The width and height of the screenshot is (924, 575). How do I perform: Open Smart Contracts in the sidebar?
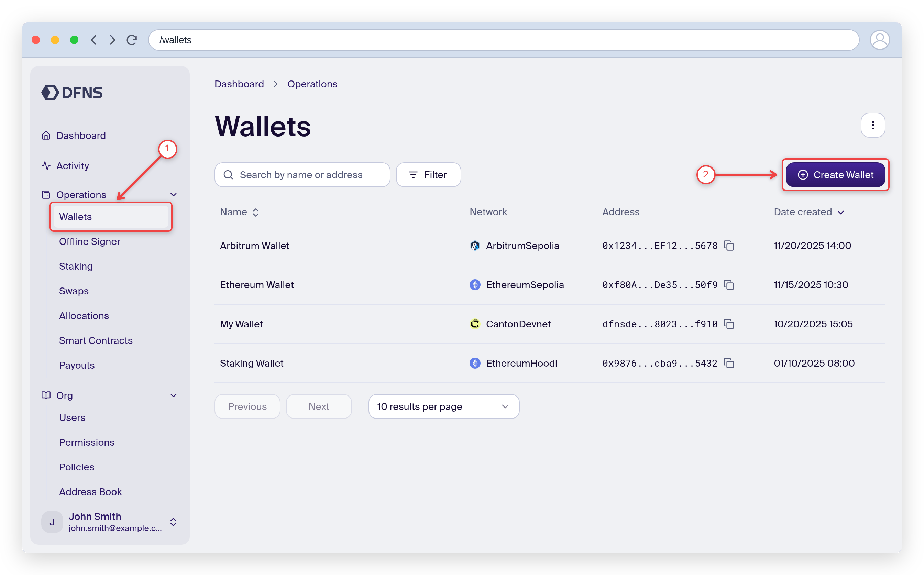pyautogui.click(x=96, y=340)
